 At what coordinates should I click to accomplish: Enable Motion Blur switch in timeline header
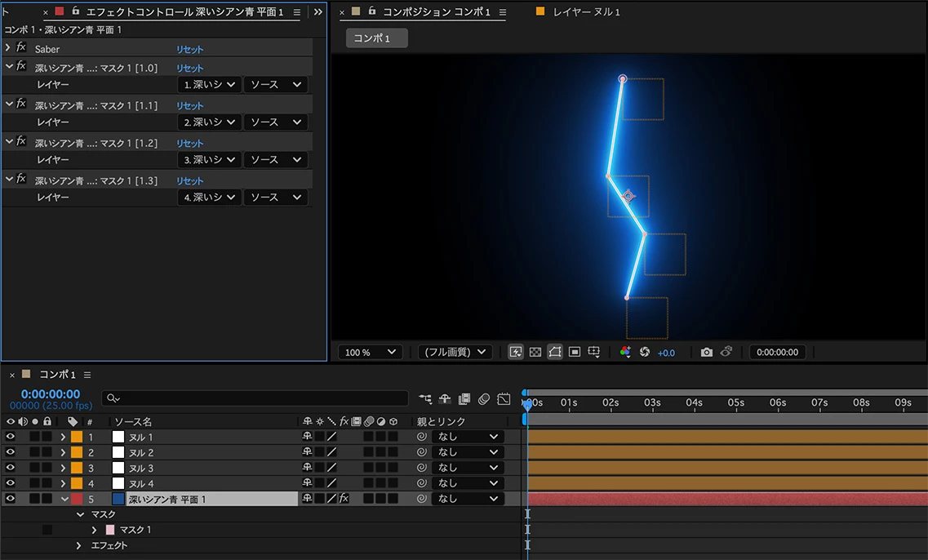click(x=484, y=399)
